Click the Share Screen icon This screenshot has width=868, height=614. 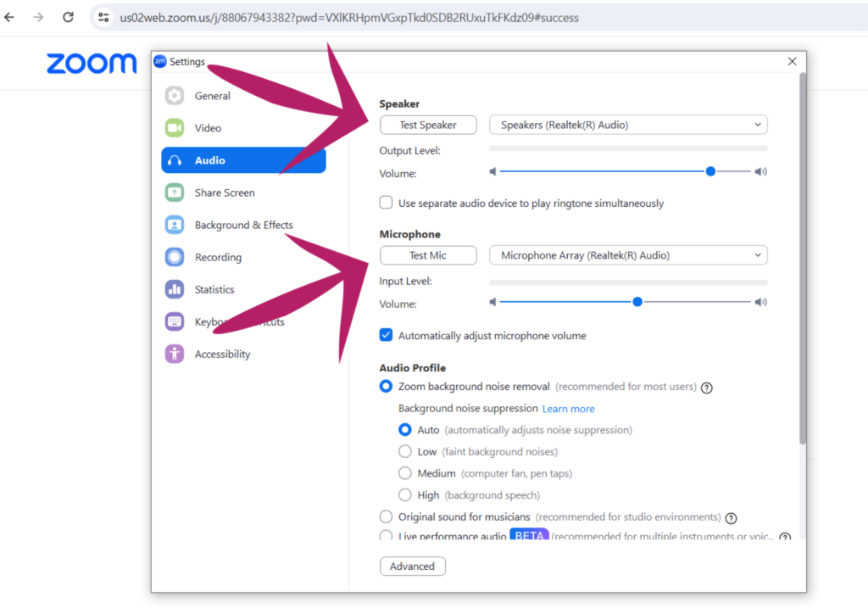175,193
